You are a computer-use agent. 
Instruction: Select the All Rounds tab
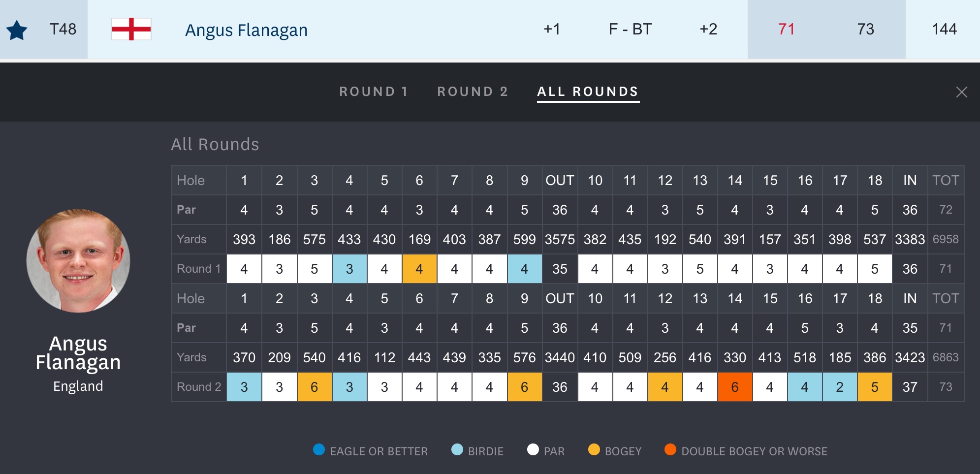tap(588, 92)
